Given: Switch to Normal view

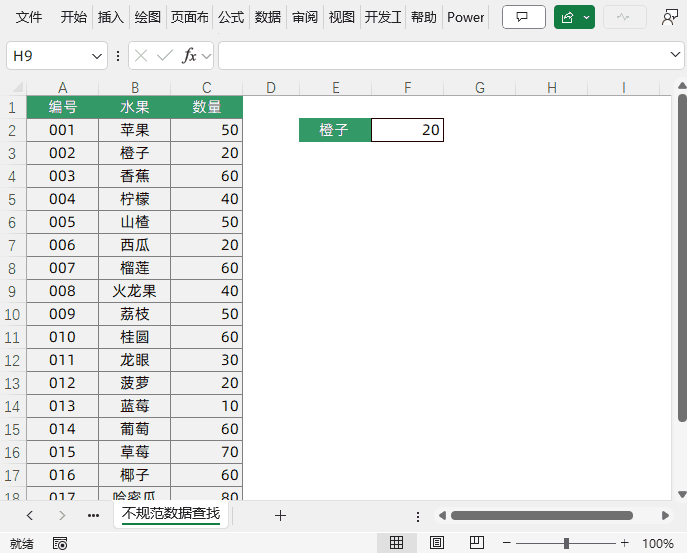Looking at the screenshot, I should pyautogui.click(x=396, y=543).
